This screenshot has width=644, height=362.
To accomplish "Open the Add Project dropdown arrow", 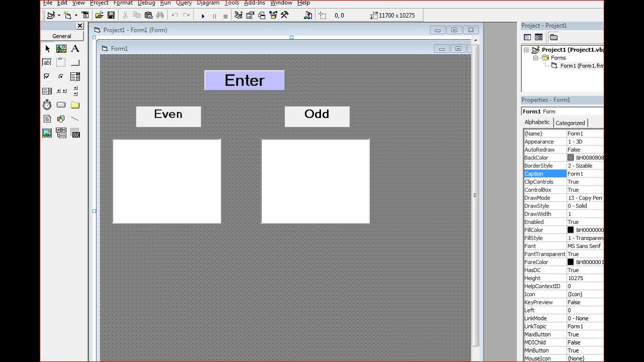I will coord(59,16).
